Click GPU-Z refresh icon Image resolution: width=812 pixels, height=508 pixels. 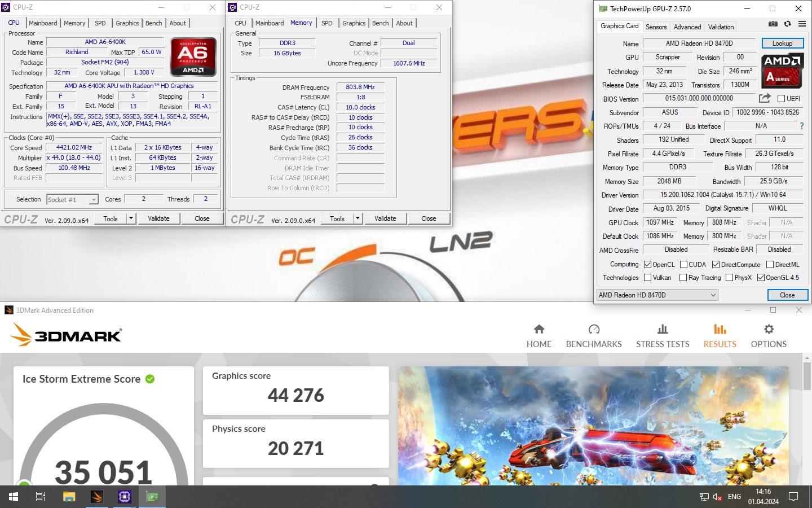[x=787, y=24]
